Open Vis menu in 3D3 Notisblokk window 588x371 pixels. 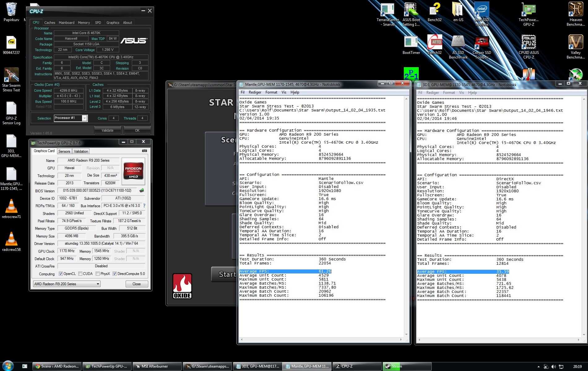tap(461, 93)
